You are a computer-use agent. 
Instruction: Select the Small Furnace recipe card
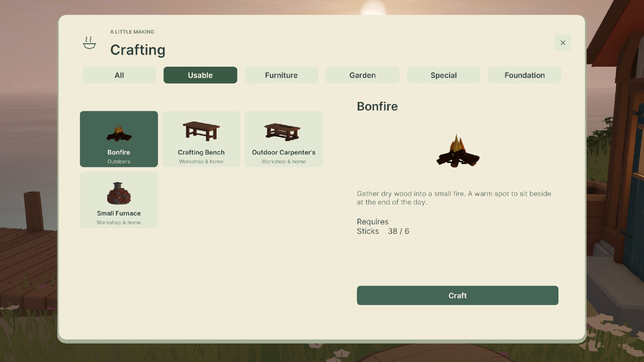click(x=119, y=200)
